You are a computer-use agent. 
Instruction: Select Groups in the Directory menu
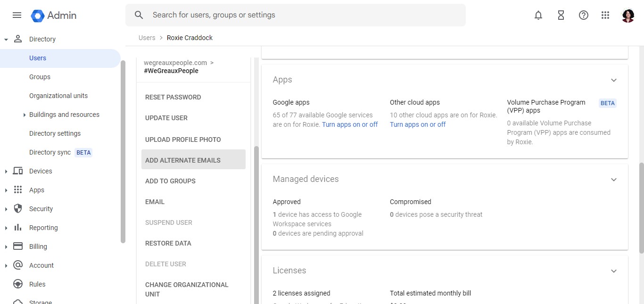pyautogui.click(x=40, y=77)
